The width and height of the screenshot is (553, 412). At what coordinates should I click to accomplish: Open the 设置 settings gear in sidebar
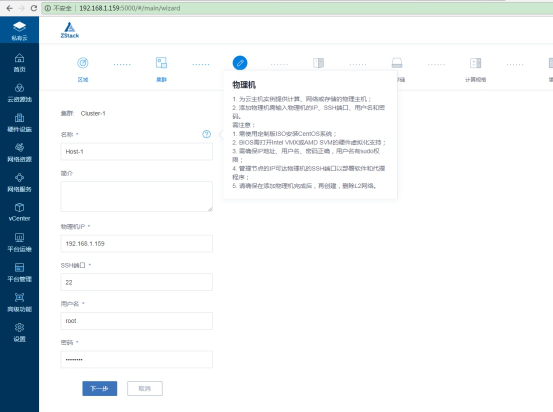pos(19,332)
